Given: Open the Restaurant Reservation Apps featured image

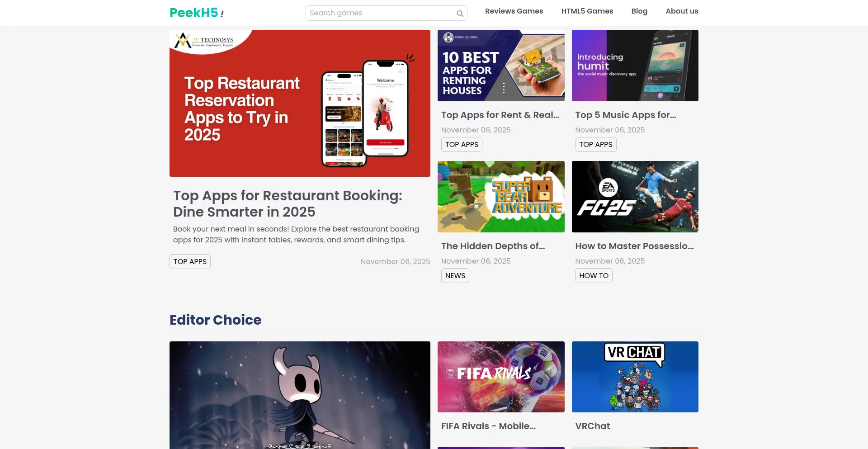Looking at the screenshot, I should pyautogui.click(x=300, y=103).
